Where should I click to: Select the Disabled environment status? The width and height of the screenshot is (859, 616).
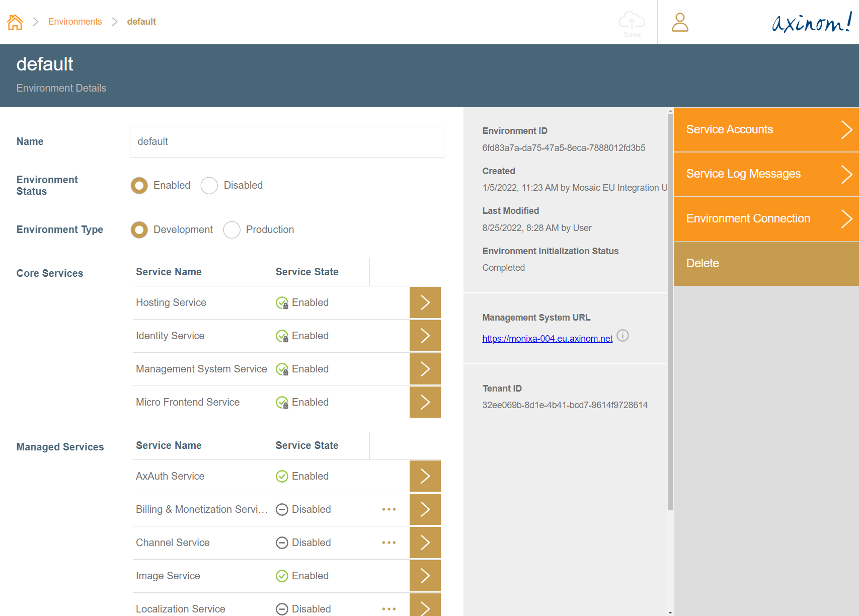[209, 186]
